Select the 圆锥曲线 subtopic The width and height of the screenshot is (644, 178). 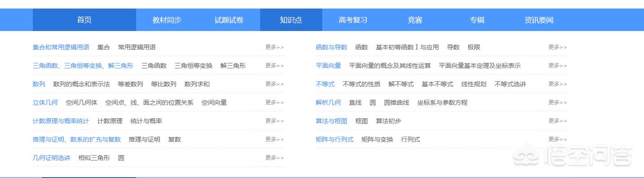(x=397, y=102)
